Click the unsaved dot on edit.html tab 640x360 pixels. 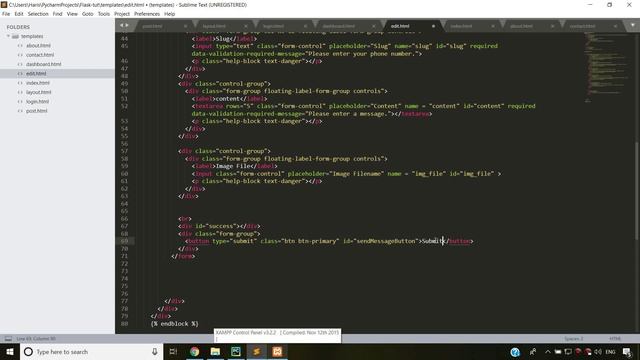(x=433, y=26)
